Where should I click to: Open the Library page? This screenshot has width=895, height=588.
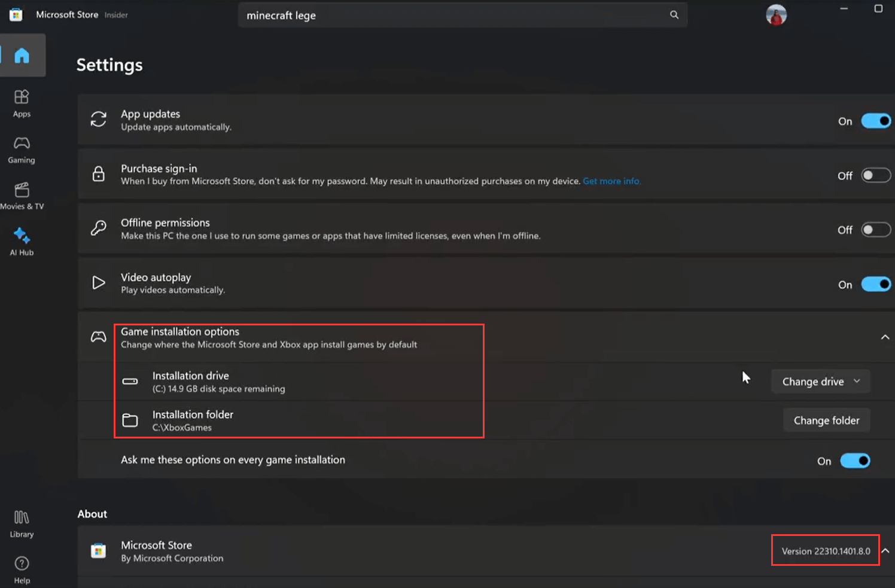[22, 523]
